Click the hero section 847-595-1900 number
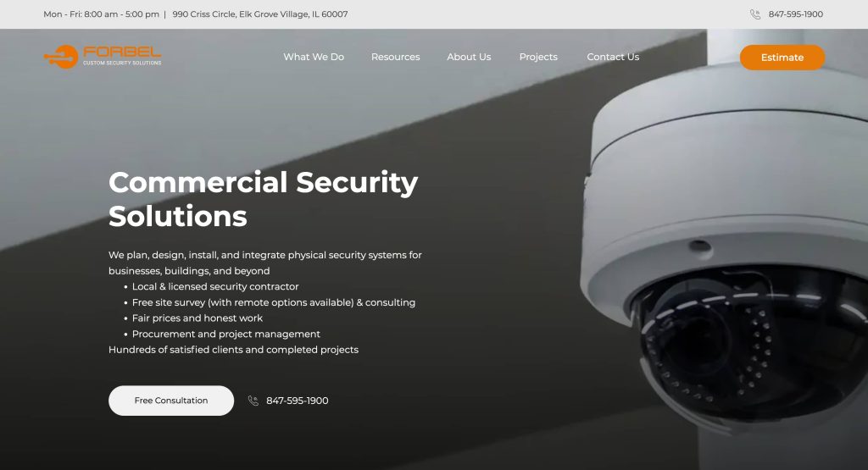The image size is (868, 470). pyautogui.click(x=298, y=401)
